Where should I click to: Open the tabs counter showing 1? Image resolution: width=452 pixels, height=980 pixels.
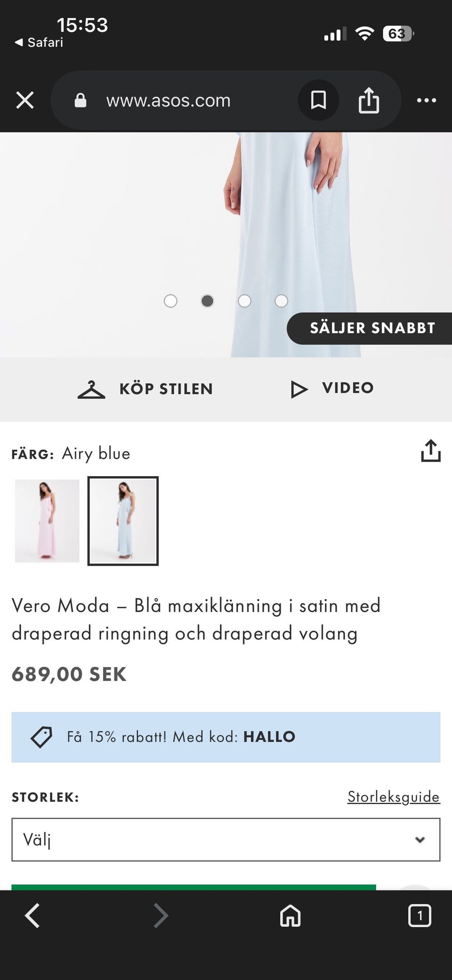point(419,916)
